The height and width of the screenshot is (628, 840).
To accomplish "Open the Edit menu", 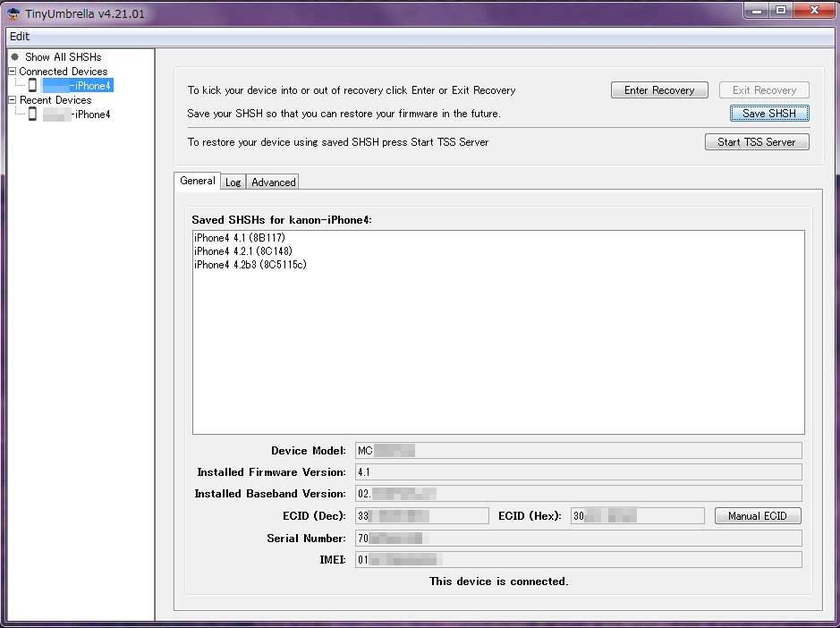I will [20, 37].
